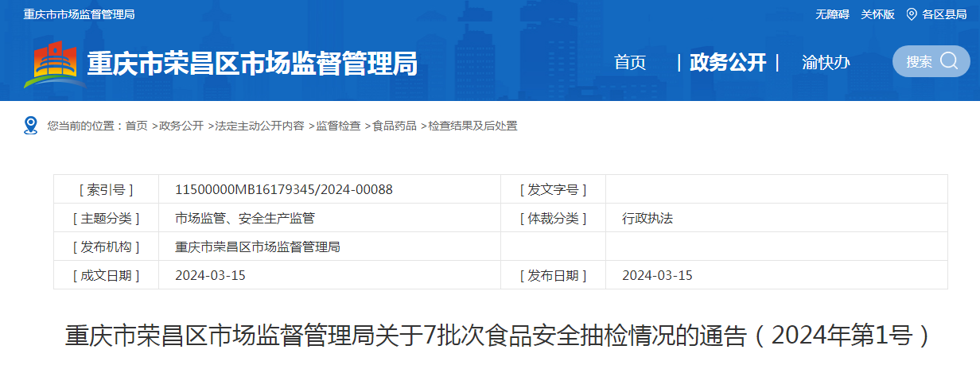Click the index number 11500000MB16179345/2024-00088
The height and width of the screenshot is (365, 980).
284,189
